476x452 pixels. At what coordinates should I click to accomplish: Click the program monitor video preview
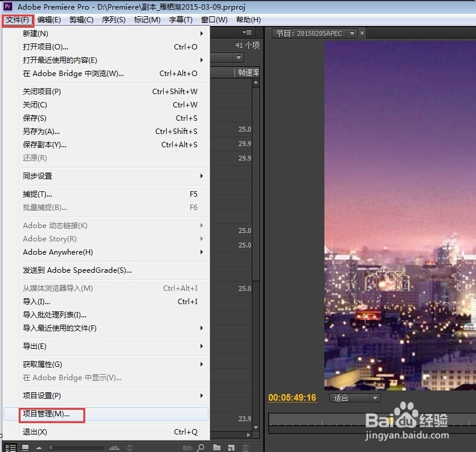(400, 215)
